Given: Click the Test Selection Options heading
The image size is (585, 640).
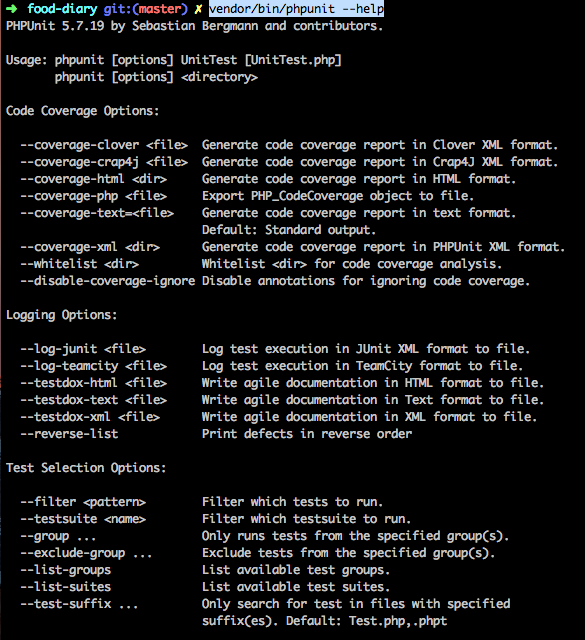Looking at the screenshot, I should point(86,468).
